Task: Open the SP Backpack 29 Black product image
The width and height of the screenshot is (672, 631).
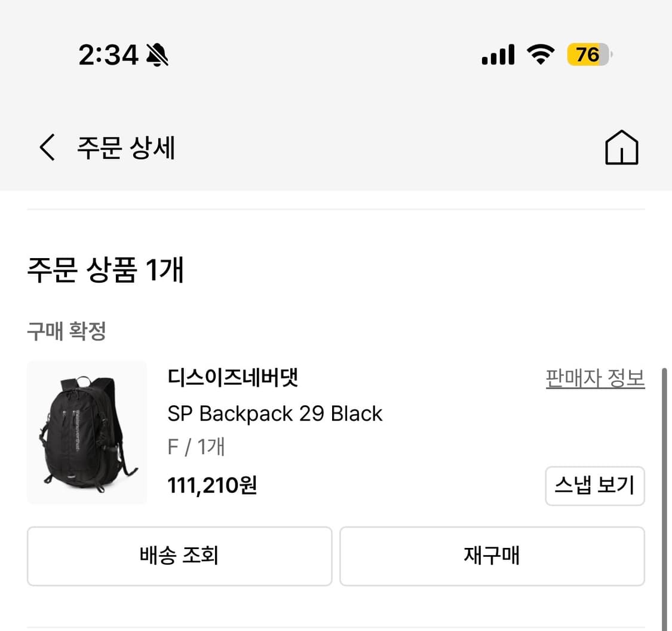Action: click(87, 432)
